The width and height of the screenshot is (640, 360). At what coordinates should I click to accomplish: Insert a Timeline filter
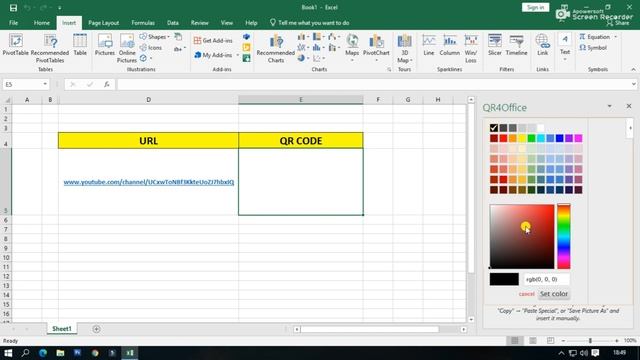point(516,45)
